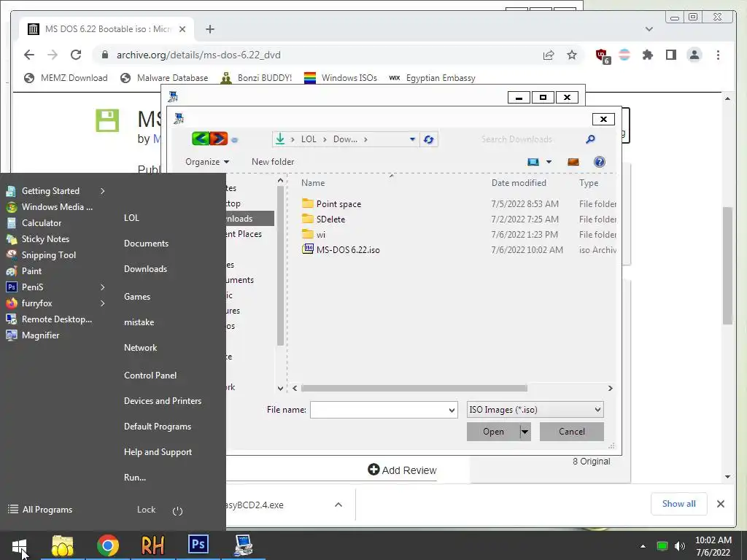The image size is (747, 560).
Task: Click the Open button split arrow
Action: point(525,432)
